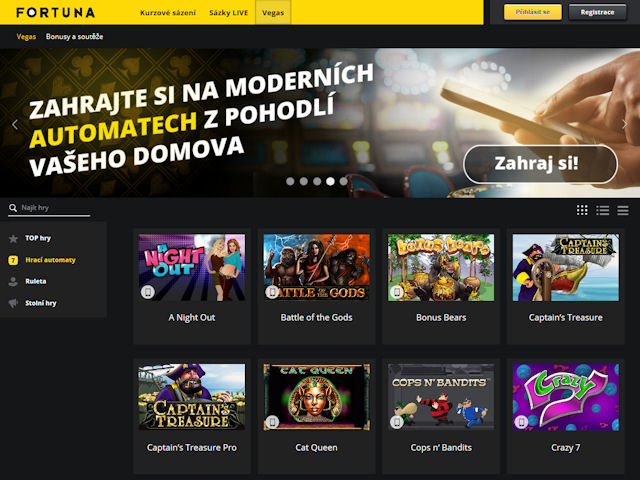640x480 pixels.
Task: Open the Bonusy a soutěže link
Action: click(74, 37)
